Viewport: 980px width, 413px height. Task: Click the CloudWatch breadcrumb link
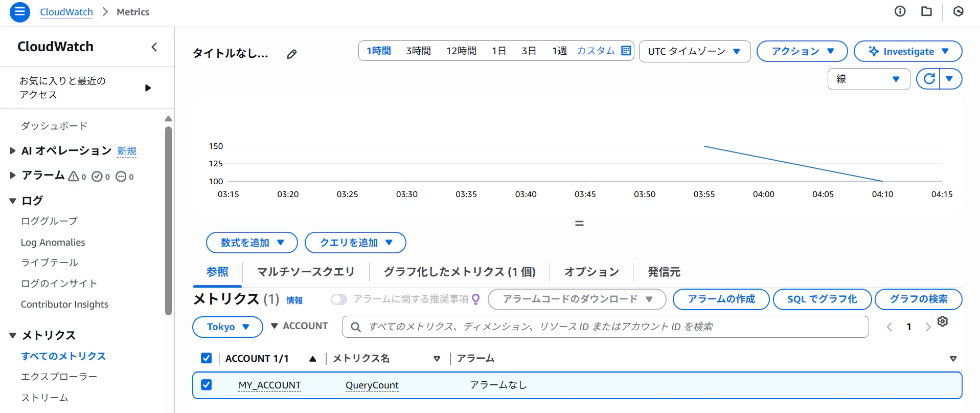[66, 12]
